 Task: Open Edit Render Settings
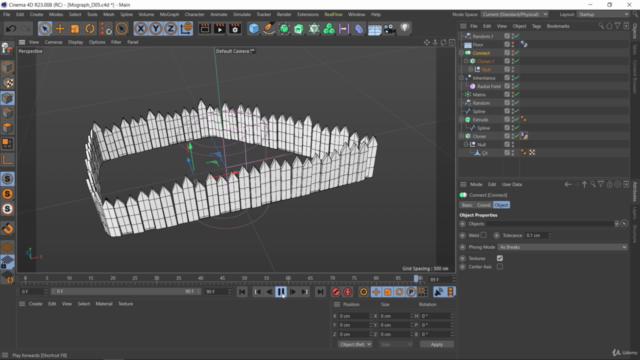click(x=235, y=29)
